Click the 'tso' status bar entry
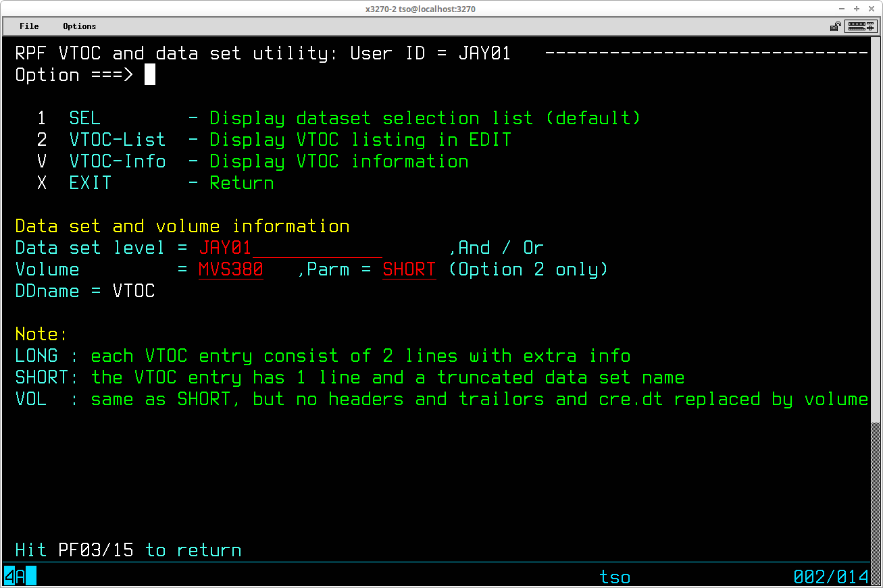 [x=615, y=577]
